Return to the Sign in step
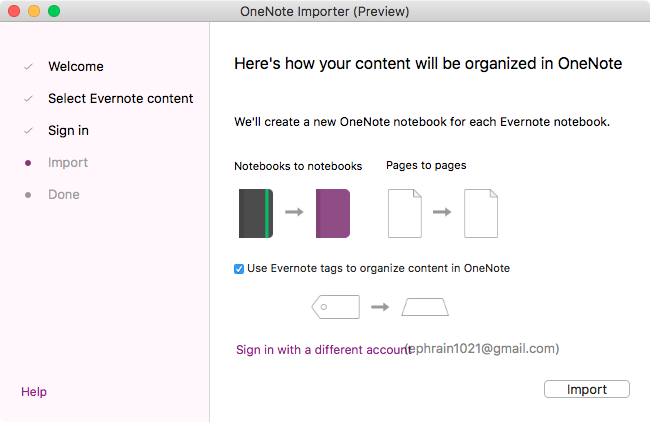The width and height of the screenshot is (650, 422). click(68, 131)
